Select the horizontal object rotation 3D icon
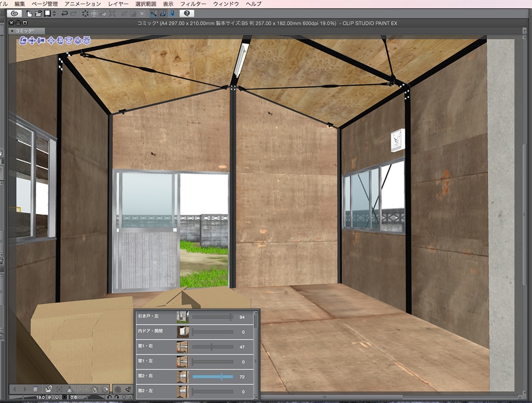The width and height of the screenshot is (532, 403). point(69,41)
